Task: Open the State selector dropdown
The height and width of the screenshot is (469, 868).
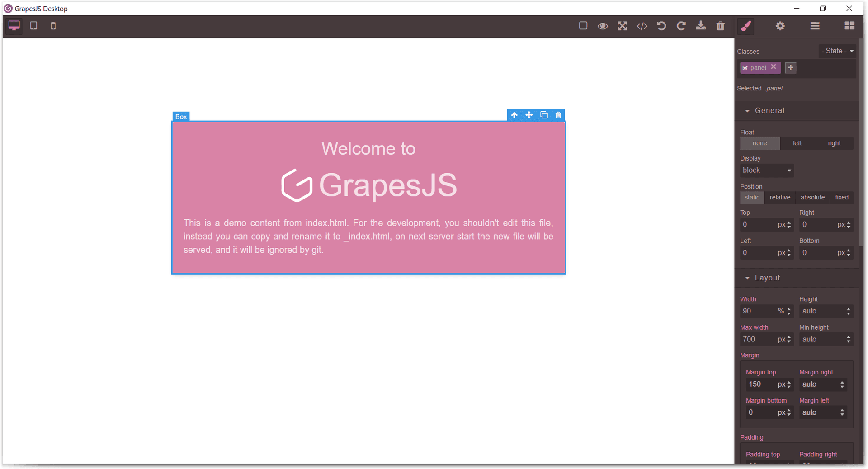Action: (x=837, y=51)
